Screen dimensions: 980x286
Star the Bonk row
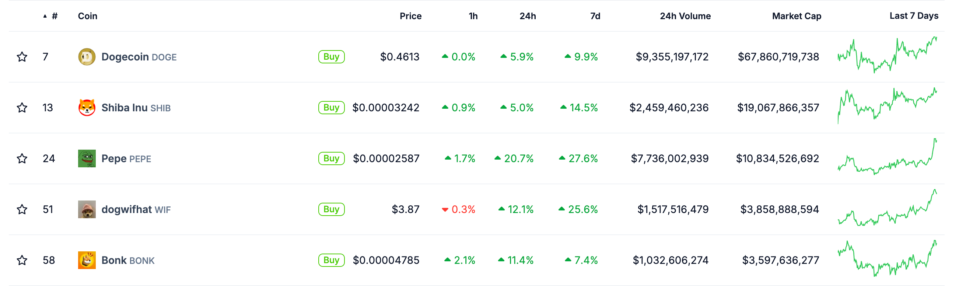pyautogui.click(x=22, y=260)
